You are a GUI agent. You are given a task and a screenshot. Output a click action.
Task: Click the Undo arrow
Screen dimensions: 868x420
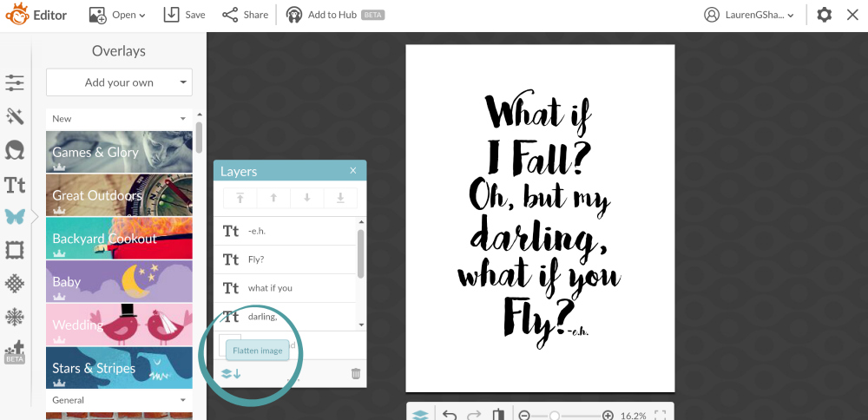coord(450,415)
